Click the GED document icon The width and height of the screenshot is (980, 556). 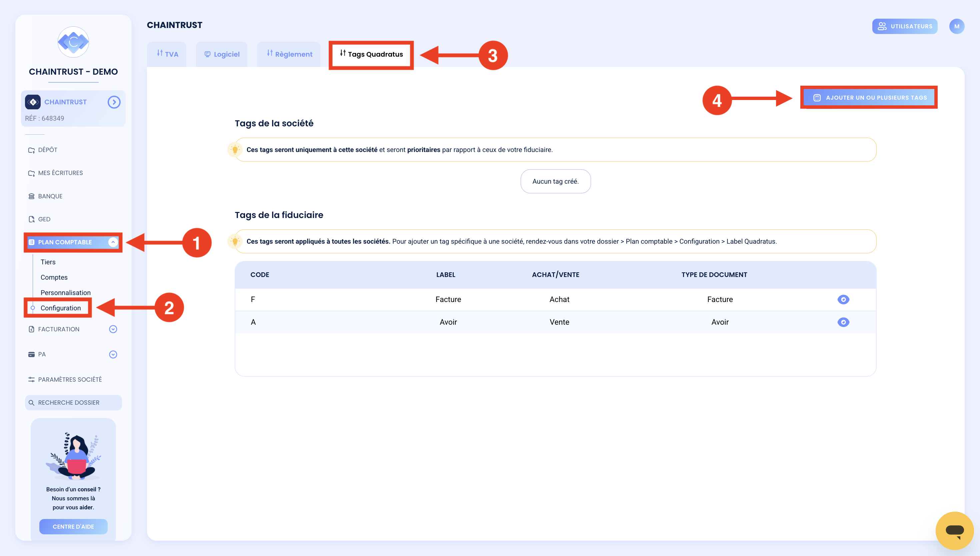[x=31, y=219]
